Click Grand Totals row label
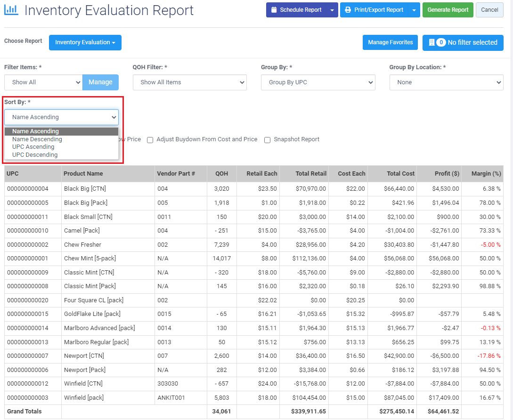Screen dimensions: 513x420 point(24,412)
